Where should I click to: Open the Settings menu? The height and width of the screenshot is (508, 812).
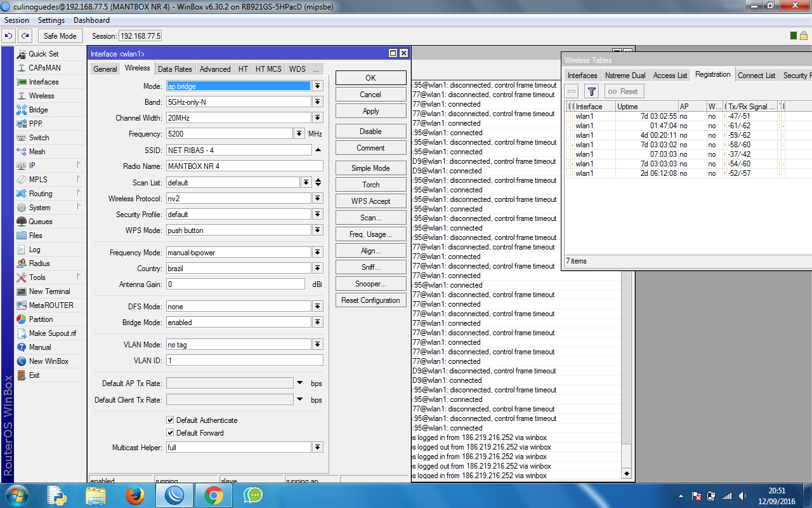pyautogui.click(x=51, y=20)
